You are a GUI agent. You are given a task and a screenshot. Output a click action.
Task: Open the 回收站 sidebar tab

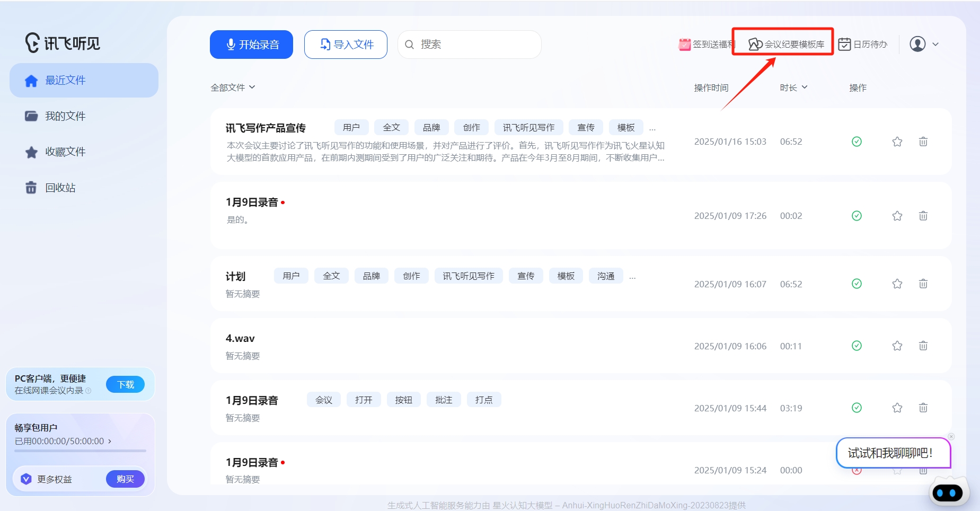(x=50, y=188)
